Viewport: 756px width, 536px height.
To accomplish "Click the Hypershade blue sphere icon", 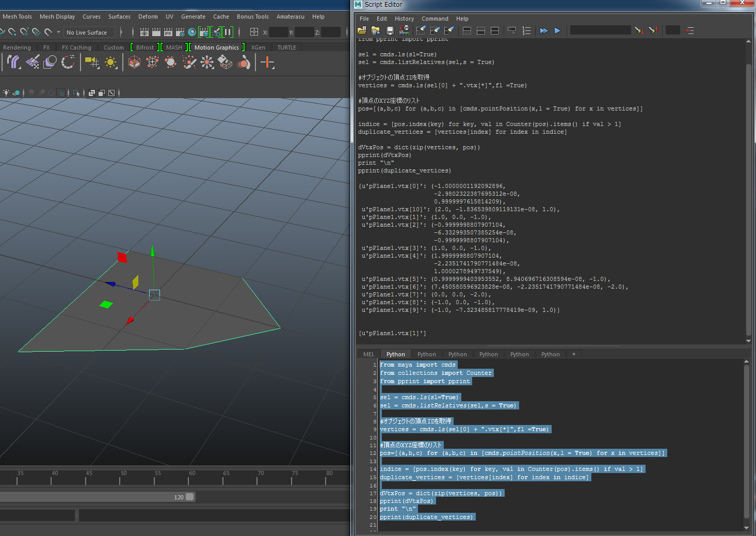I will 192,32.
